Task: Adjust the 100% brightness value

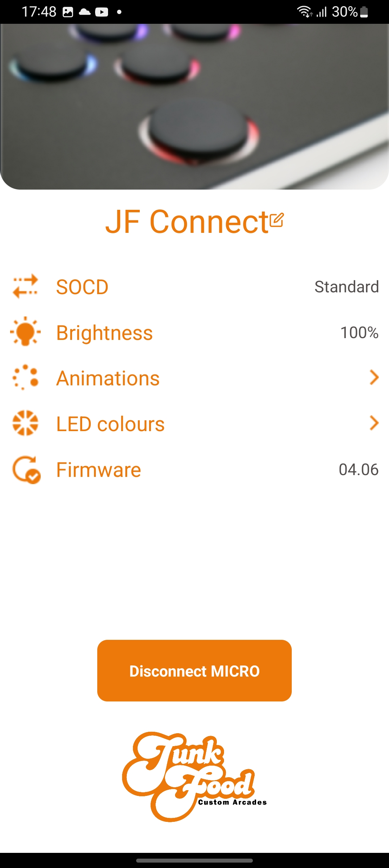Action: click(359, 332)
